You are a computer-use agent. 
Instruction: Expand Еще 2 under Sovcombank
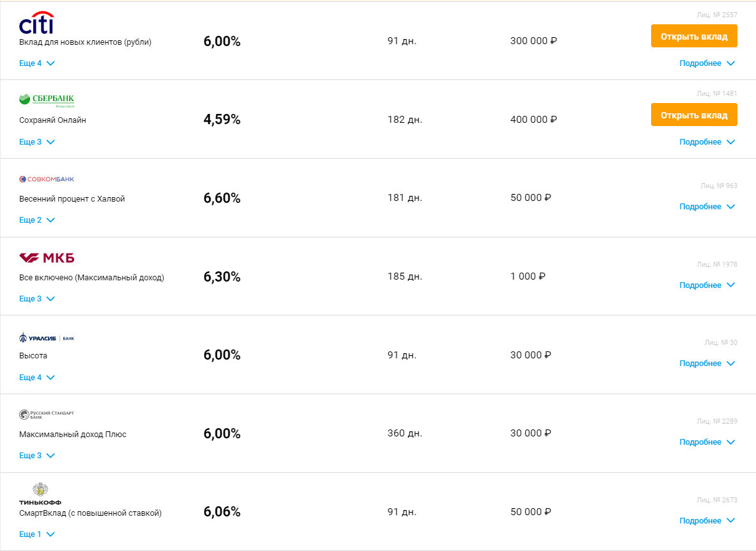click(36, 220)
